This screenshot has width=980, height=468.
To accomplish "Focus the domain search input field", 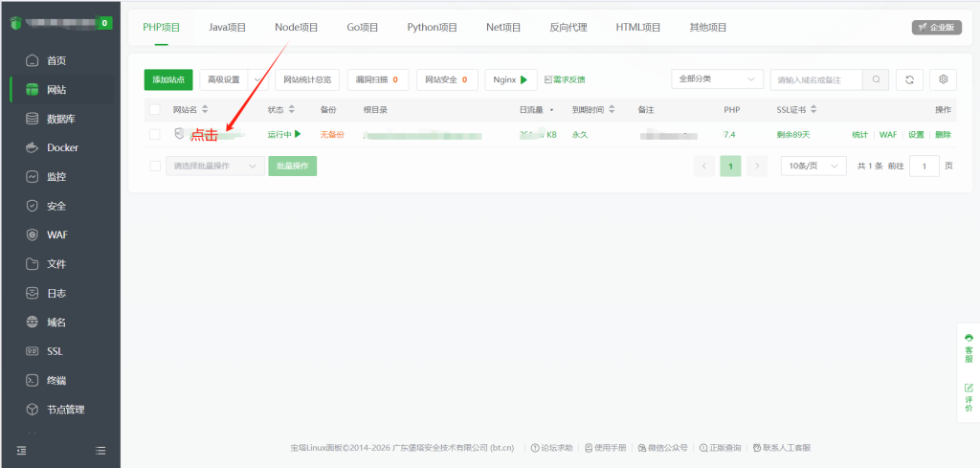I will pyautogui.click(x=817, y=79).
